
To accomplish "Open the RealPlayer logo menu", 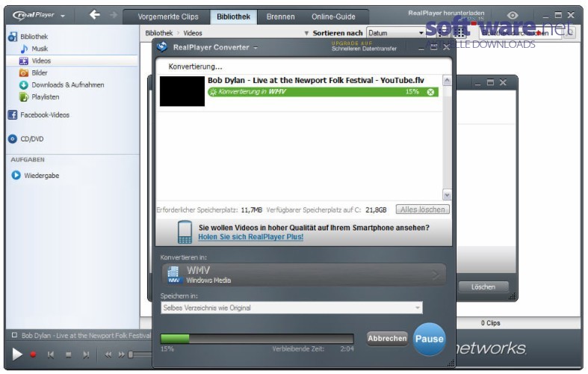I will [x=39, y=16].
